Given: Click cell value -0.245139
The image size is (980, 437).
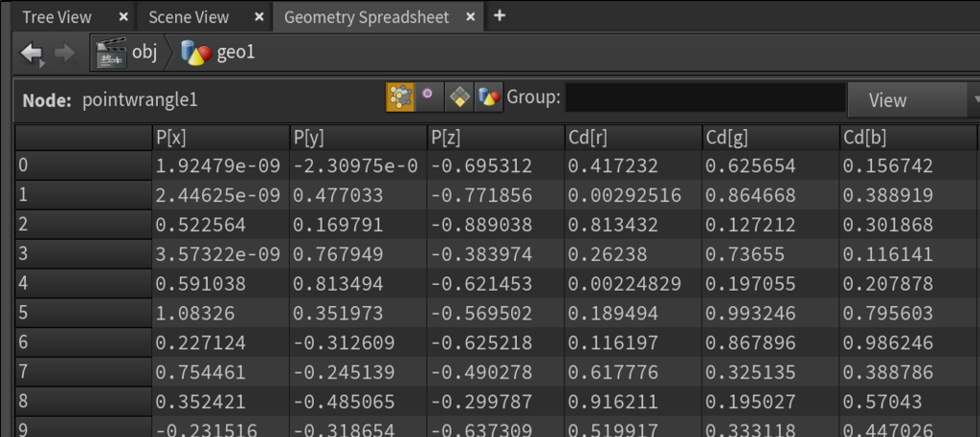Looking at the screenshot, I should [344, 373].
